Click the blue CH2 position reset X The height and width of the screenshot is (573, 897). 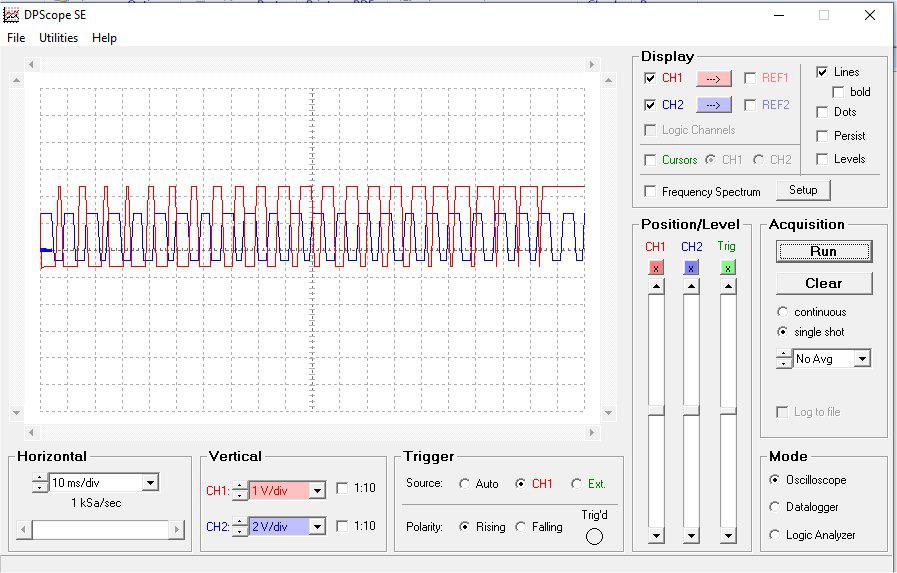tap(691, 267)
